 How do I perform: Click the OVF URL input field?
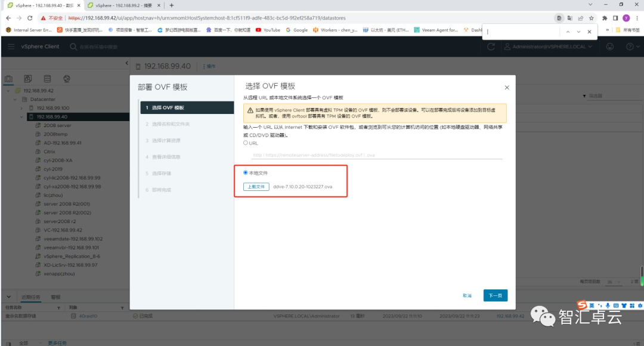coord(377,155)
